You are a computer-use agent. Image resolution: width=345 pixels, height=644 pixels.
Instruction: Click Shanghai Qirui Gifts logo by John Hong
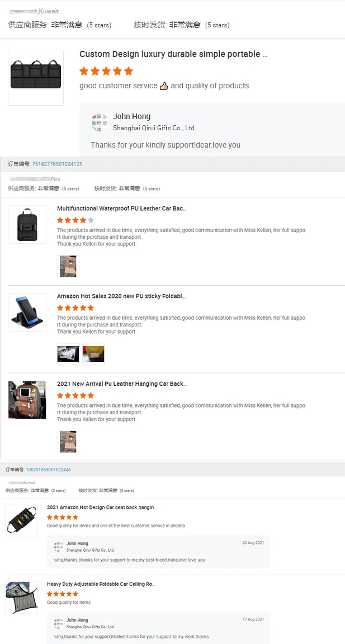(100, 122)
